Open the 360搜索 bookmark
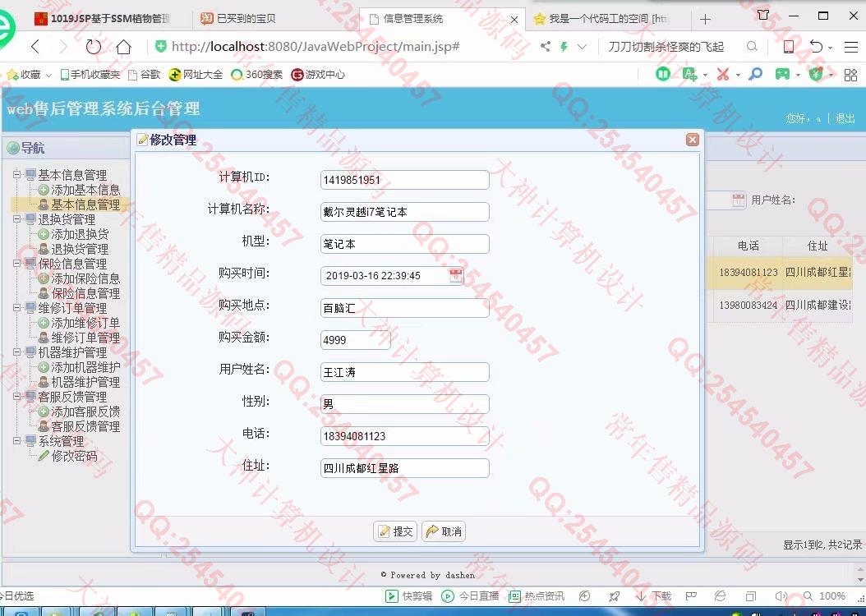Image resolution: width=866 pixels, height=616 pixels. [257, 74]
